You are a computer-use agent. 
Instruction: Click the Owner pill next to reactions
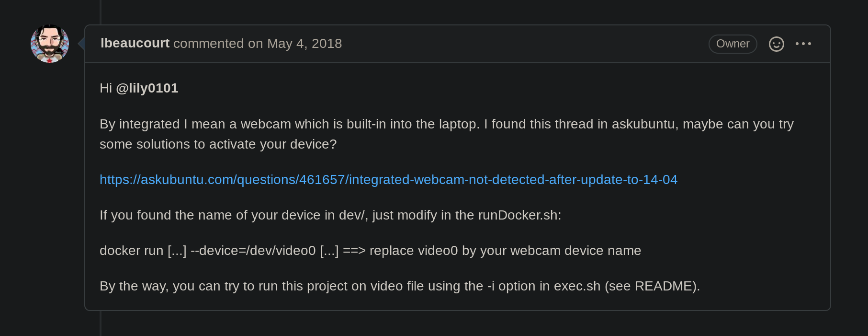[733, 44]
